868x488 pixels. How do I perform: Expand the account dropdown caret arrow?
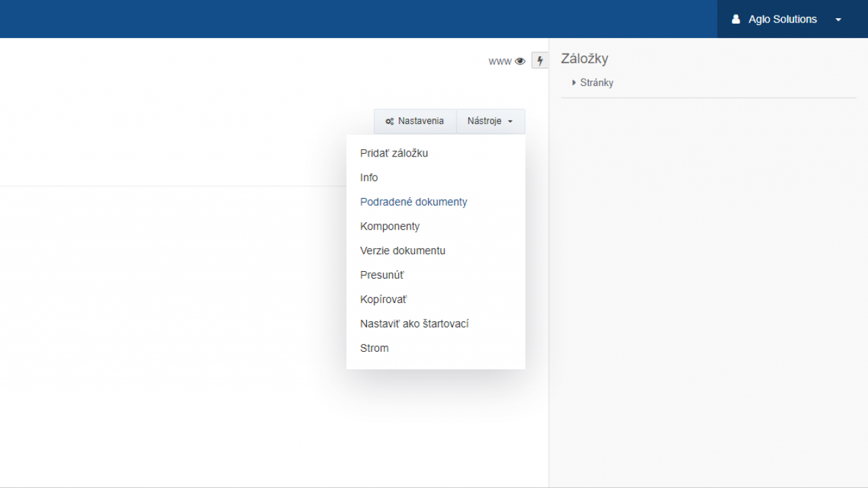click(x=838, y=20)
